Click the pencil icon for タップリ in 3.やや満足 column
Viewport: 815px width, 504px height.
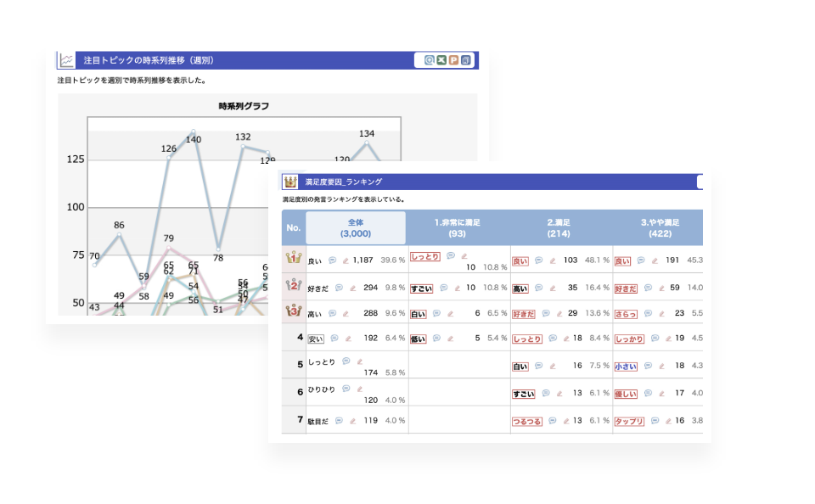coord(668,422)
